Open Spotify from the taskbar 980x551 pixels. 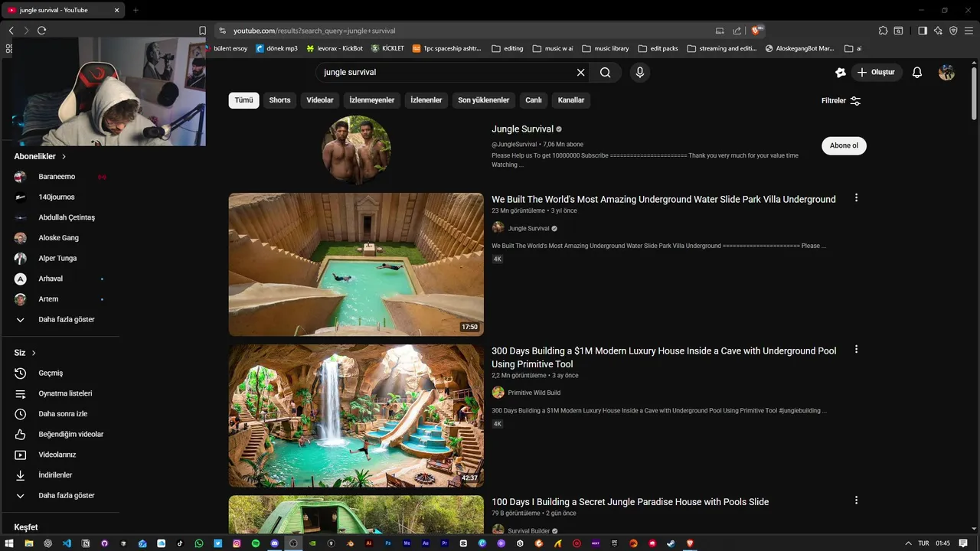click(x=256, y=543)
